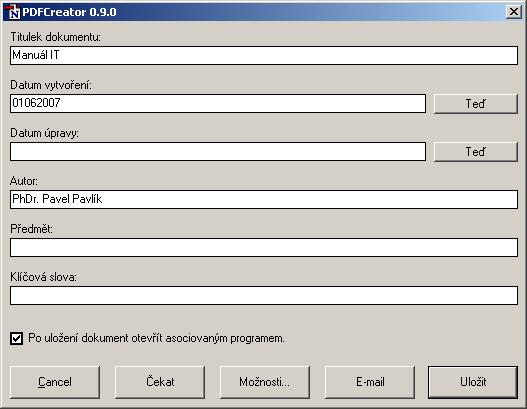This screenshot has width=527, height=409.
Task: Click the Klíčová slova input field
Action: click(264, 296)
